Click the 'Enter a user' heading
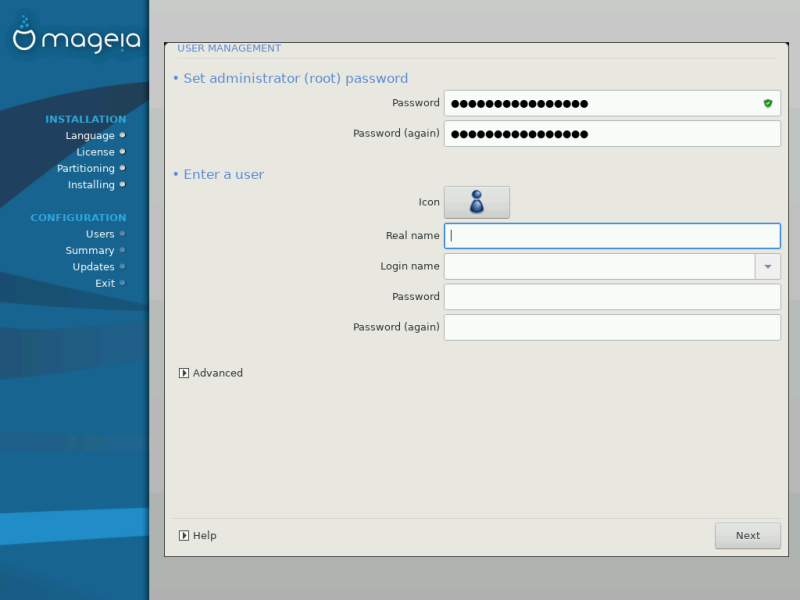The height and width of the screenshot is (600, 800). pyautogui.click(x=223, y=174)
